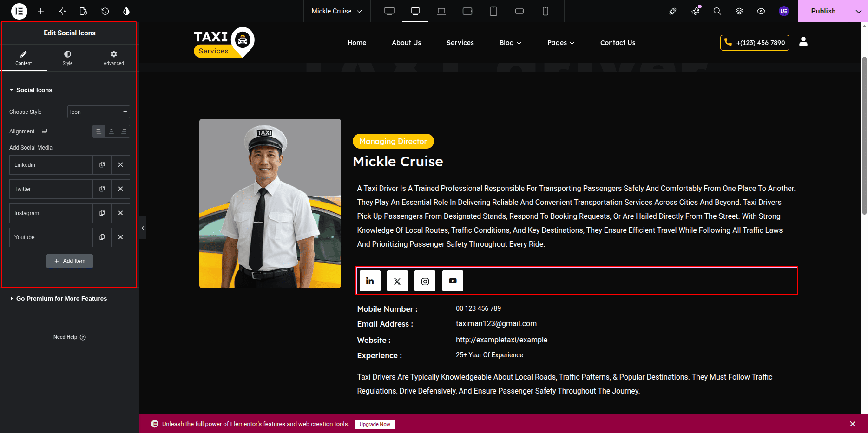
Task: Open the Pages dropdown in site navigation
Action: [561, 43]
